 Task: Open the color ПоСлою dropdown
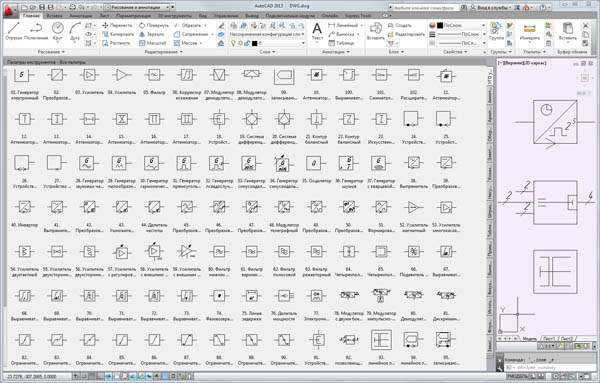coord(461,25)
